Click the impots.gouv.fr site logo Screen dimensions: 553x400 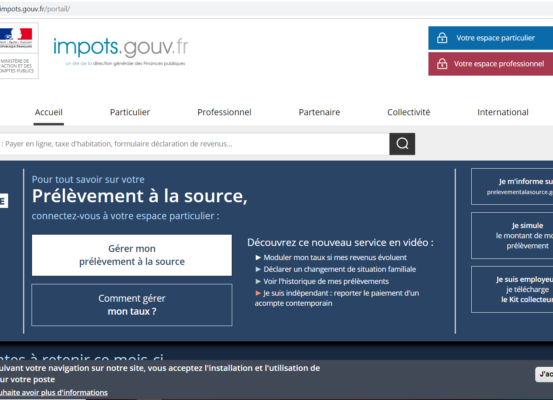(x=121, y=51)
